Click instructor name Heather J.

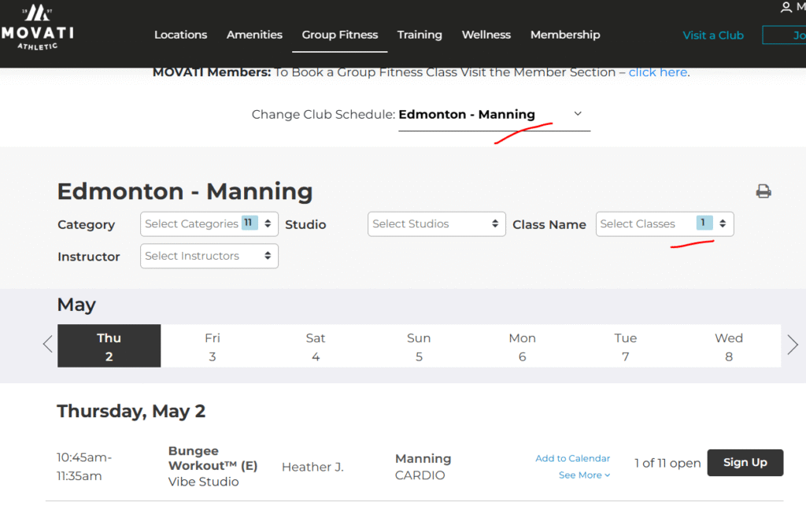[312, 467]
